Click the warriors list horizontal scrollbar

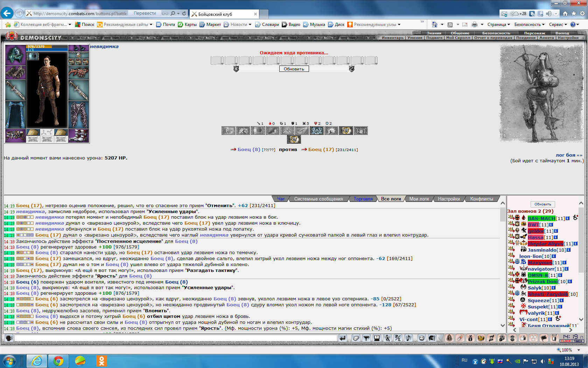542,330
